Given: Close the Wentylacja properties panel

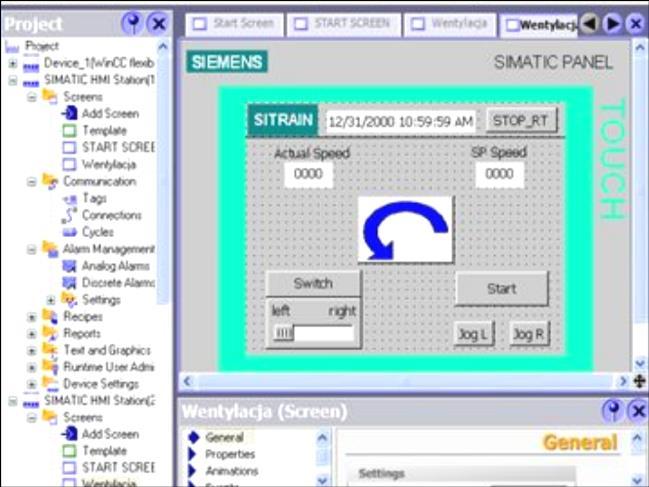Looking at the screenshot, I should coord(638,411).
